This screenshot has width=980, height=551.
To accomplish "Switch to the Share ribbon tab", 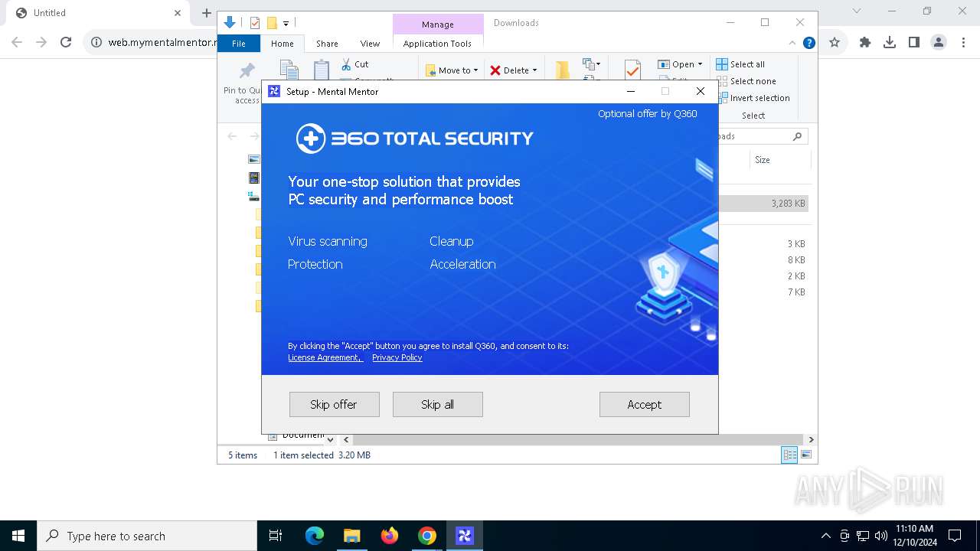I will coord(327,44).
